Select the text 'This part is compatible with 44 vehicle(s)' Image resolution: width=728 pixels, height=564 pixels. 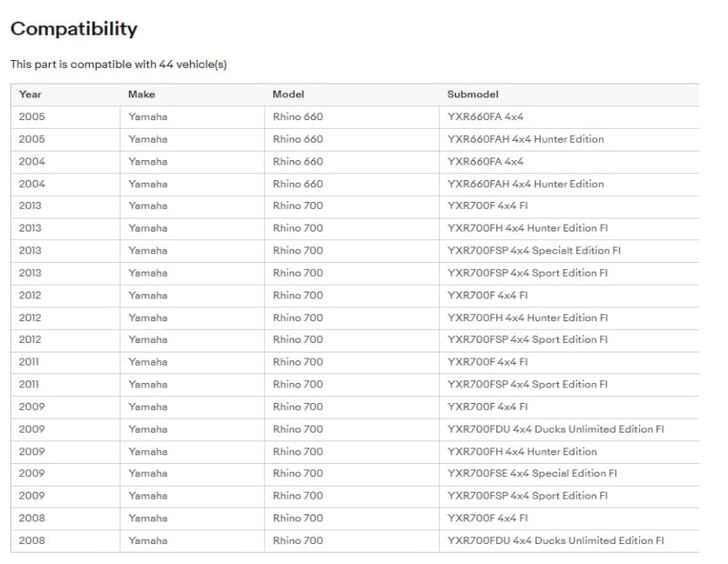coord(118,64)
